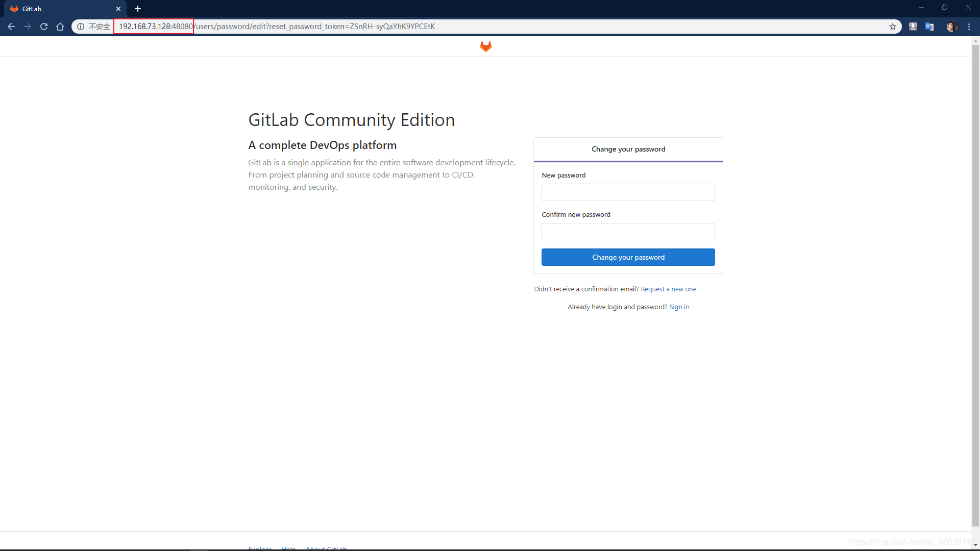Click the address bar URL text

(277, 27)
